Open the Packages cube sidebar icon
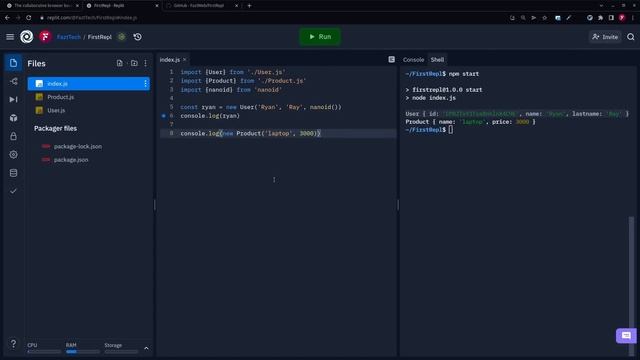 13,118
